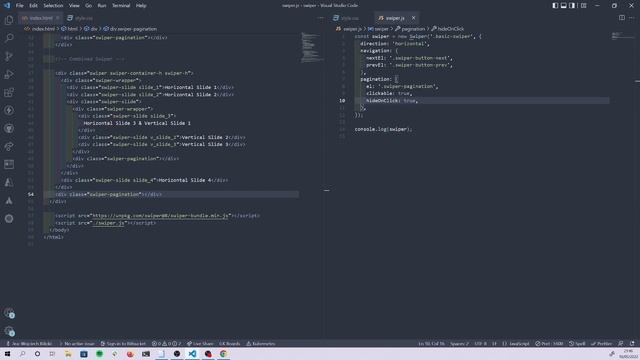This screenshot has width=640, height=360.
Task: Open the Search view in activity bar
Action: (9, 38)
